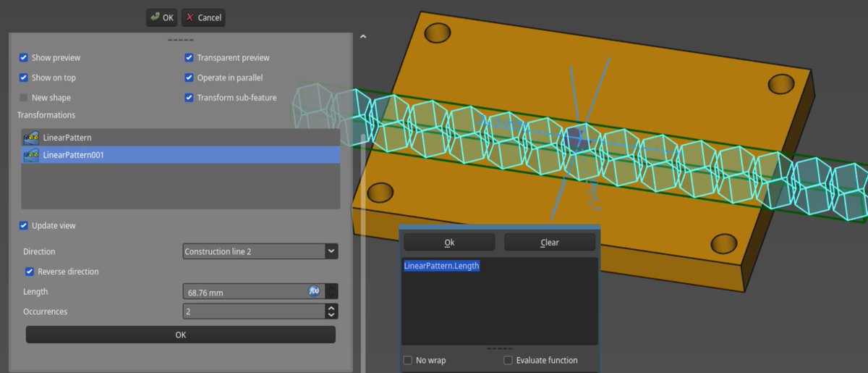Select LinearPattern001 in the Transformations list
This screenshot has width=868, height=373.
click(74, 155)
